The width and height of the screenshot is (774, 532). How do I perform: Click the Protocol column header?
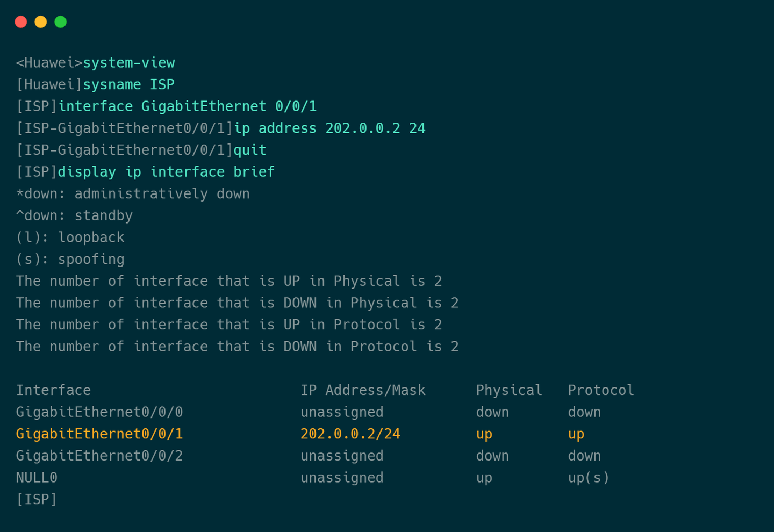[601, 390]
